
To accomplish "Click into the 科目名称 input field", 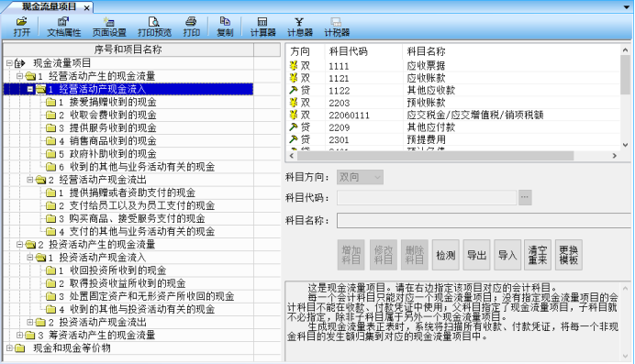I will click(484, 220).
